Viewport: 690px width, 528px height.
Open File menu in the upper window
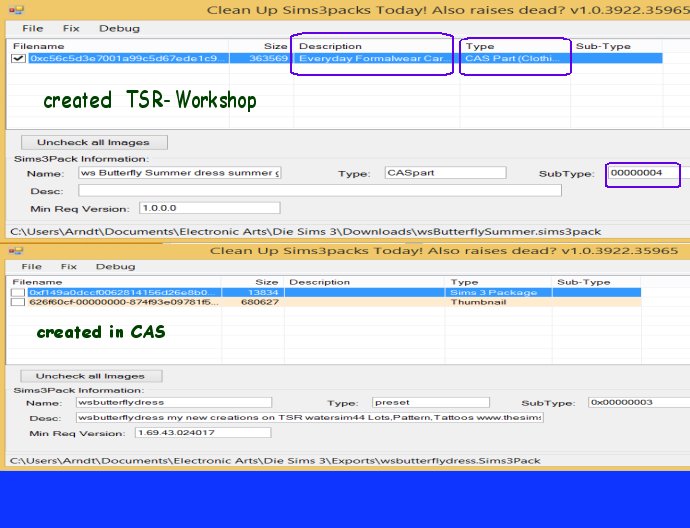32,29
